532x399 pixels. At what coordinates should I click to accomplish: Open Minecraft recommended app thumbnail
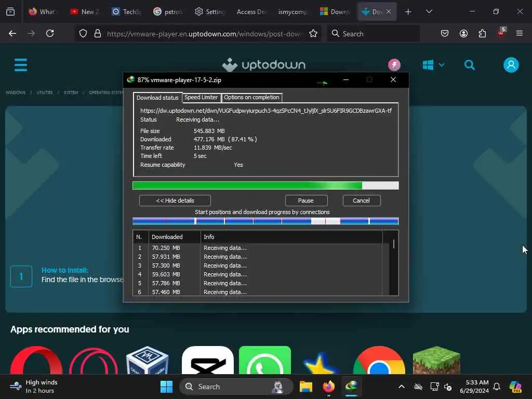pos(436,361)
